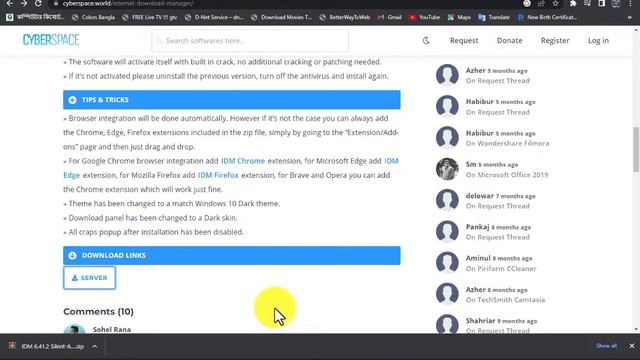Open the IDM Firefox extension link
Viewport: 640px width, 360px height.
(x=218, y=175)
